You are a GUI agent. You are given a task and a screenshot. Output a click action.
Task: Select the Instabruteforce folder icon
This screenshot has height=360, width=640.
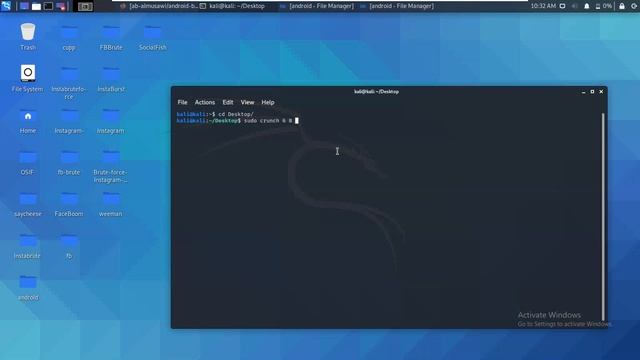point(69,82)
